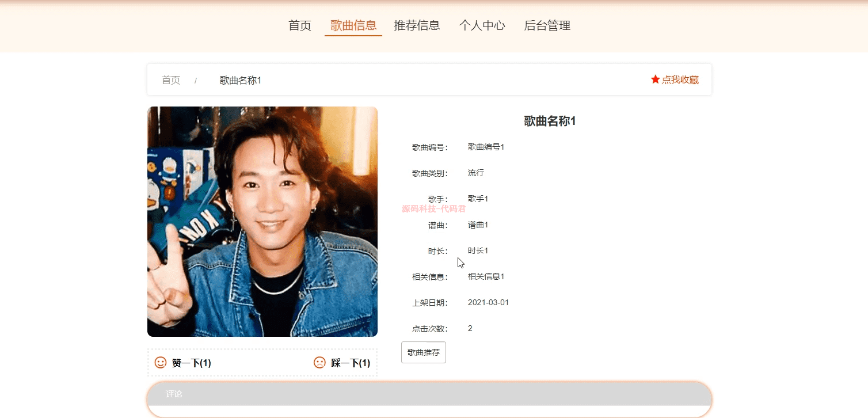Click the 谱曲1 composer value
868x418 pixels.
pyautogui.click(x=478, y=225)
